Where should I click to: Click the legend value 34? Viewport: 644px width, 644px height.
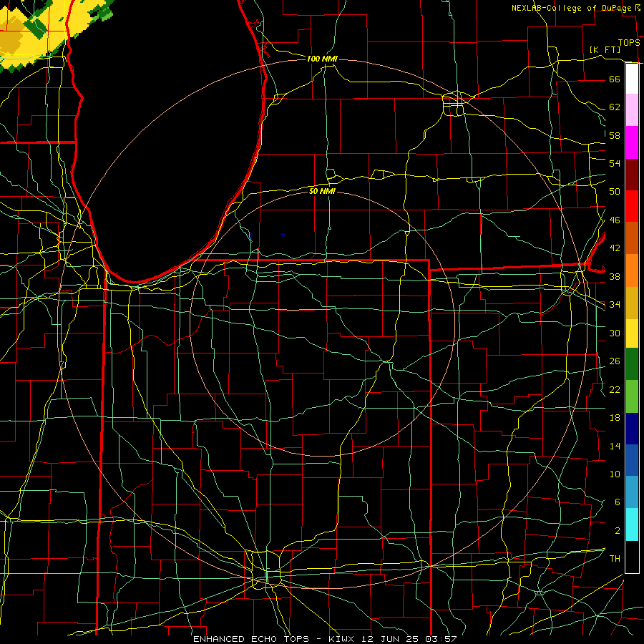pyautogui.click(x=615, y=305)
